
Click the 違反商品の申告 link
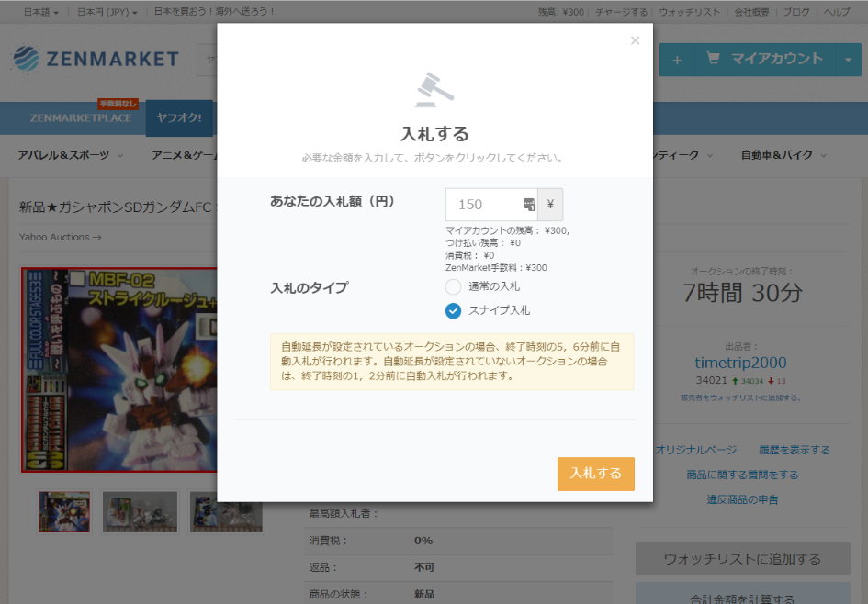pos(742,499)
